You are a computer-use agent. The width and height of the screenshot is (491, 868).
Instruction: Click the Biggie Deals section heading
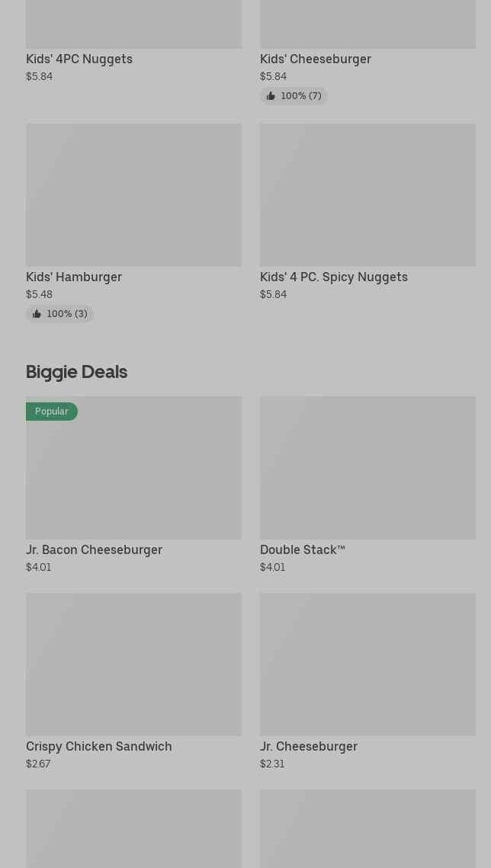tap(76, 372)
